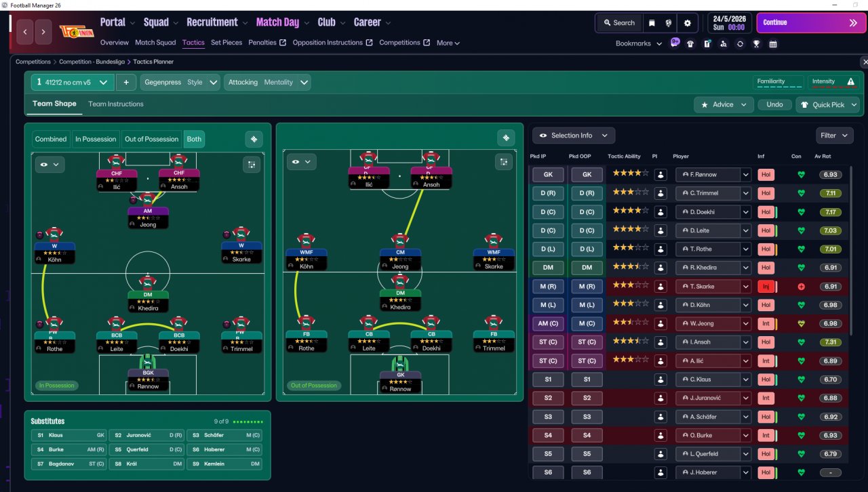Image resolution: width=868 pixels, height=492 pixels.
Task: Open the Attacking Mentality dropdown
Action: point(267,83)
